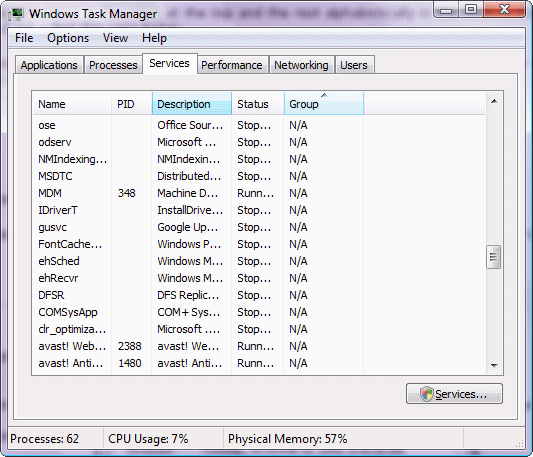
Task: Open the Help menu
Action: point(154,38)
